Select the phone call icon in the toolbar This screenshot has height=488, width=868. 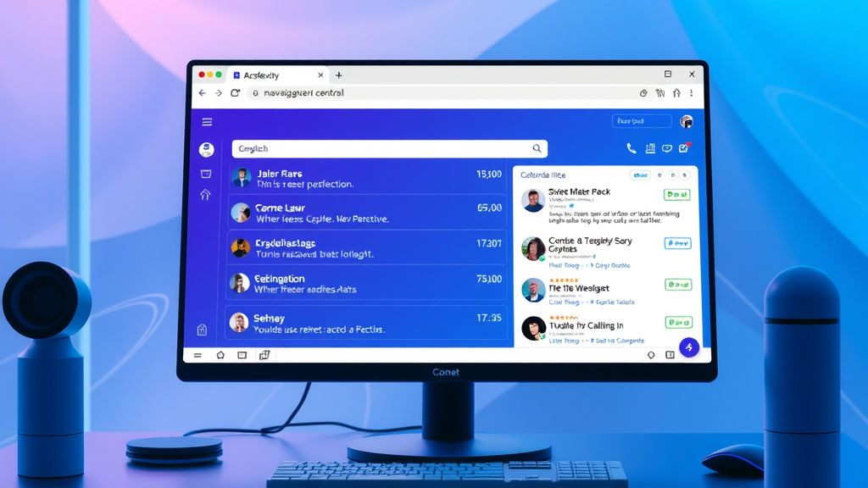632,148
